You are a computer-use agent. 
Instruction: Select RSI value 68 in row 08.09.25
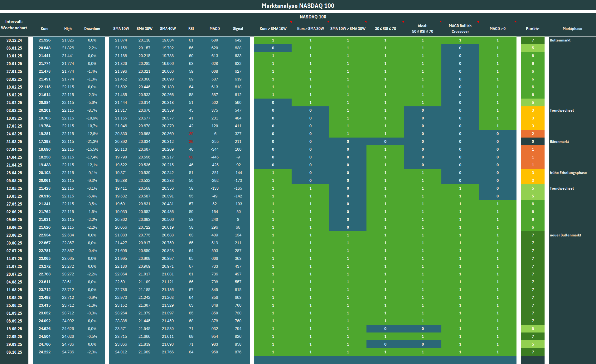[191, 321]
